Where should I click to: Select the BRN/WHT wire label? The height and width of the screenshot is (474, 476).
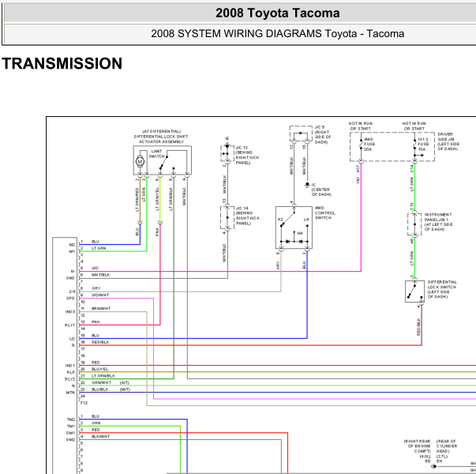pyautogui.click(x=101, y=308)
